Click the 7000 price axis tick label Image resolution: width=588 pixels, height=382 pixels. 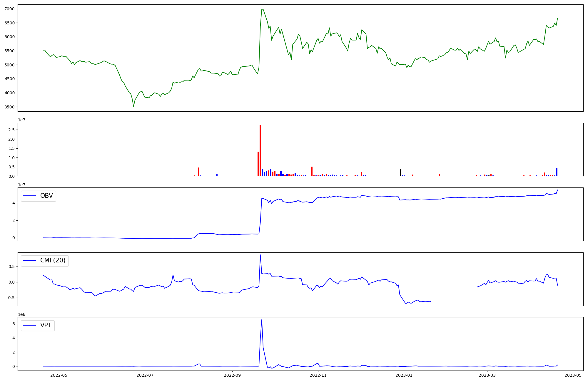[x=9, y=9]
